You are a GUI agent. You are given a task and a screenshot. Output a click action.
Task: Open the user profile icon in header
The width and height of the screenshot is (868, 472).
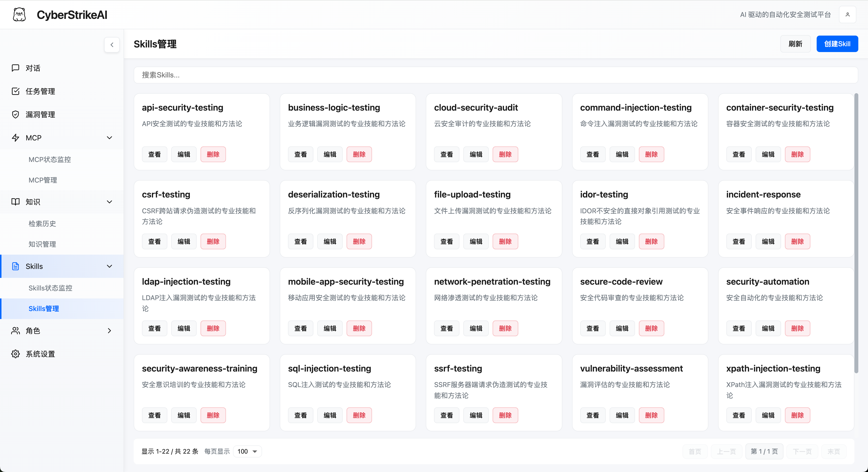click(847, 15)
